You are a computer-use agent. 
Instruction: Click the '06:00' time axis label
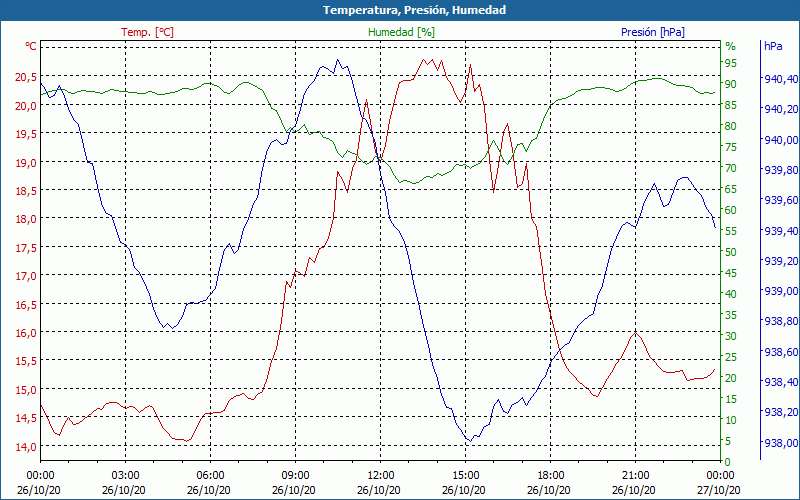[x=211, y=475]
